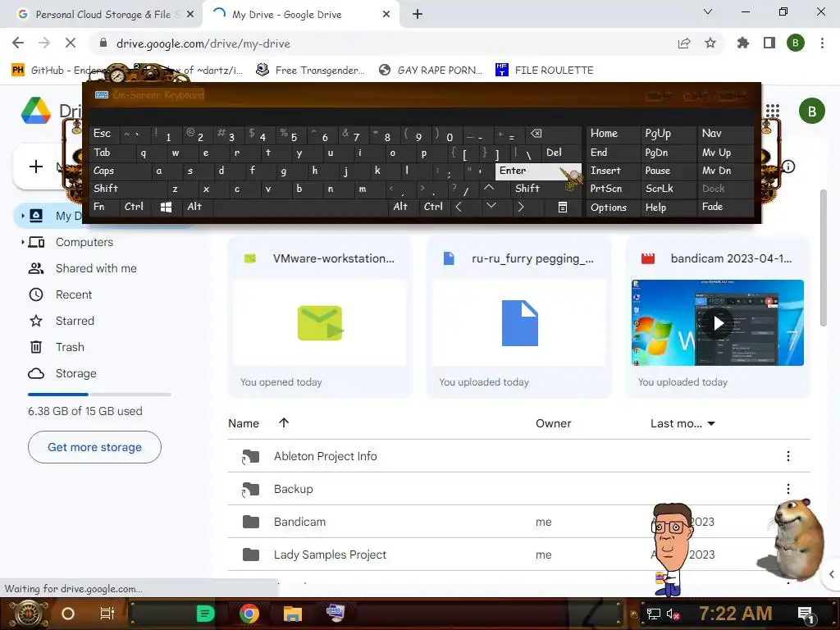This screenshot has height=630, width=840.
Task: Click the backspace key on the on-screen keyboard
Action: click(x=552, y=134)
